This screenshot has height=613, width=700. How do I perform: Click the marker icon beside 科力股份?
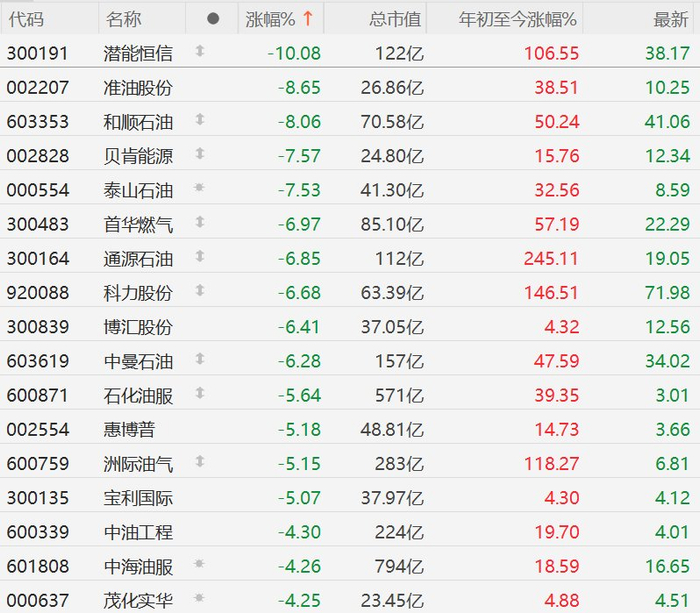(200, 290)
